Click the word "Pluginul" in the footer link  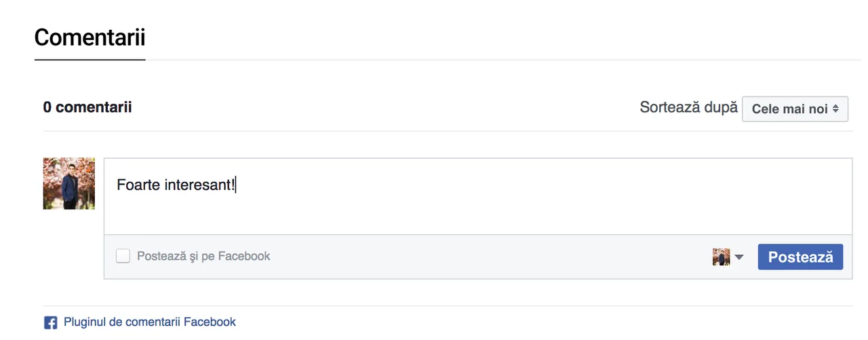(x=84, y=322)
